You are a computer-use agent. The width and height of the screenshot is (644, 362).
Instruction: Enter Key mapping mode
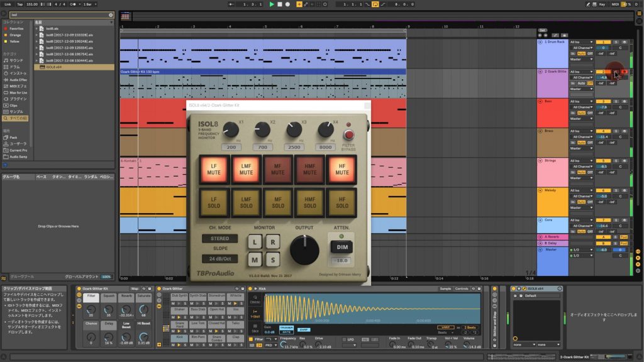click(x=601, y=3)
